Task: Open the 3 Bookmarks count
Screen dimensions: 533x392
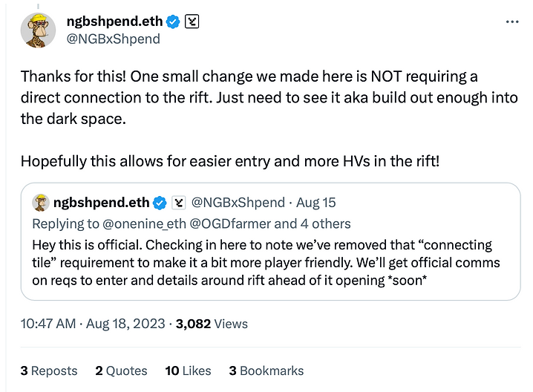Action: pos(266,370)
